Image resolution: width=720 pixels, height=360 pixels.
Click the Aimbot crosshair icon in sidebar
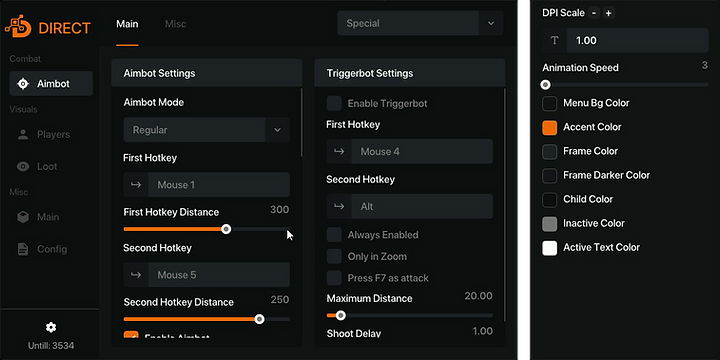coord(22,84)
